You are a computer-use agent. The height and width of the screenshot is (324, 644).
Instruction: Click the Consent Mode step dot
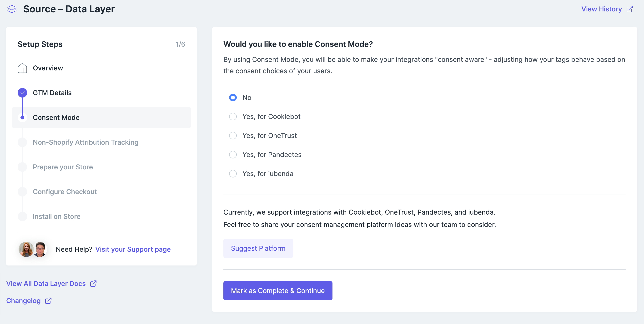pyautogui.click(x=22, y=117)
